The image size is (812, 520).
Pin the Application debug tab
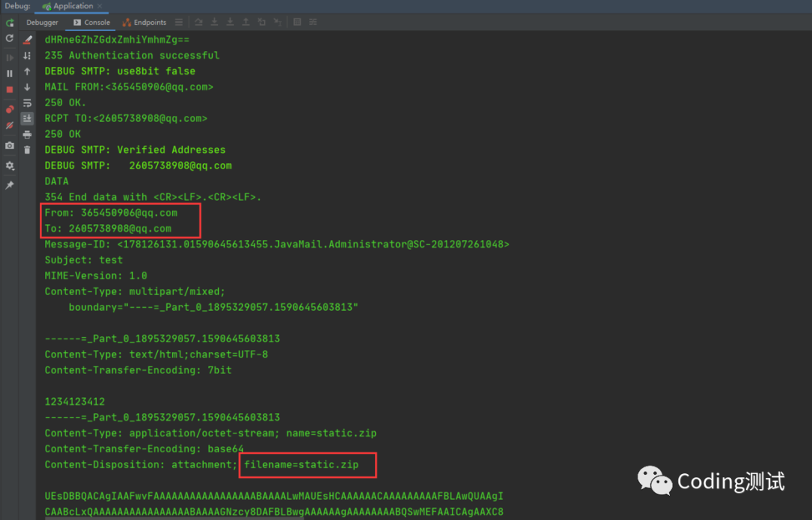tap(9, 185)
